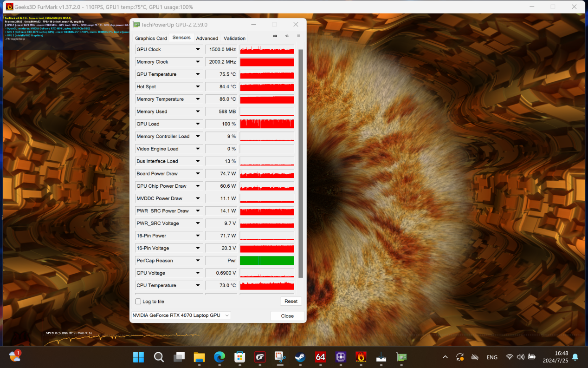The height and width of the screenshot is (368, 588).
Task: Expand the GPU Temperature sensor dropdown
Action: (198, 74)
